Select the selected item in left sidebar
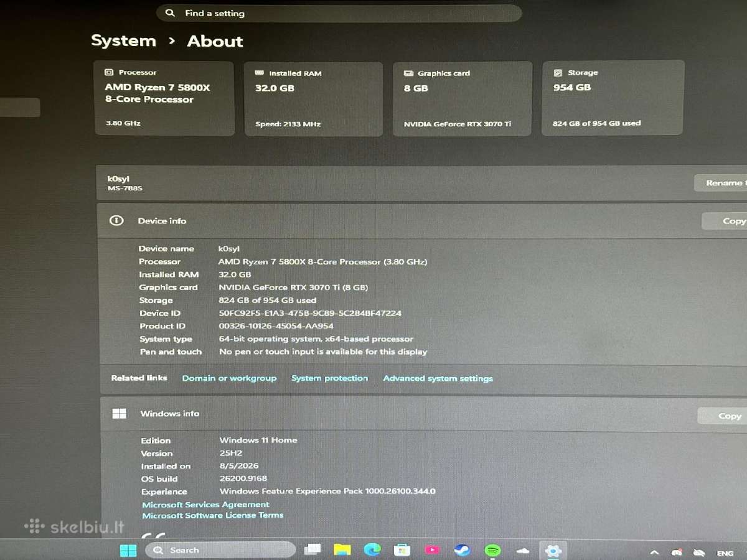This screenshot has height=560, width=747. pyautogui.click(x=20, y=107)
